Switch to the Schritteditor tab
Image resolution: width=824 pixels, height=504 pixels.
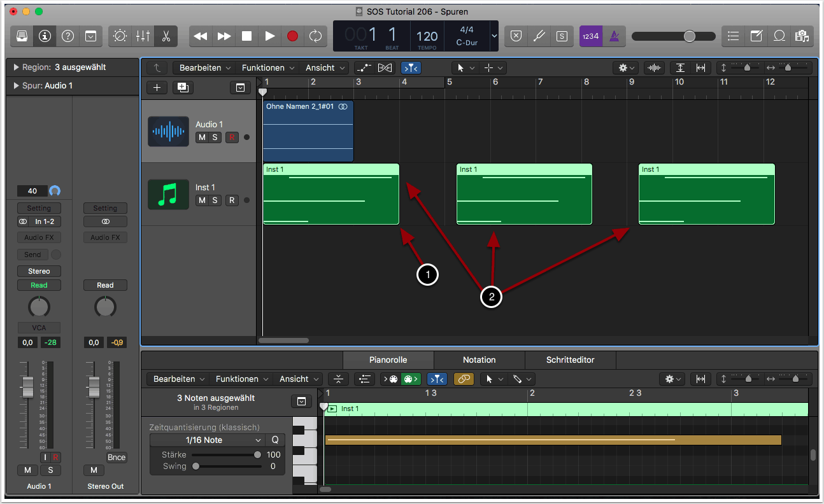[570, 360]
